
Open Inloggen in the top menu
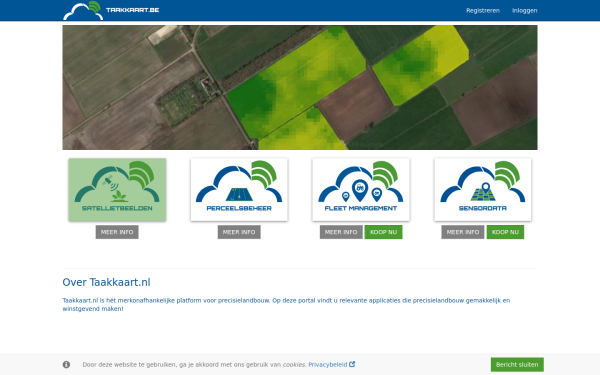525,11
